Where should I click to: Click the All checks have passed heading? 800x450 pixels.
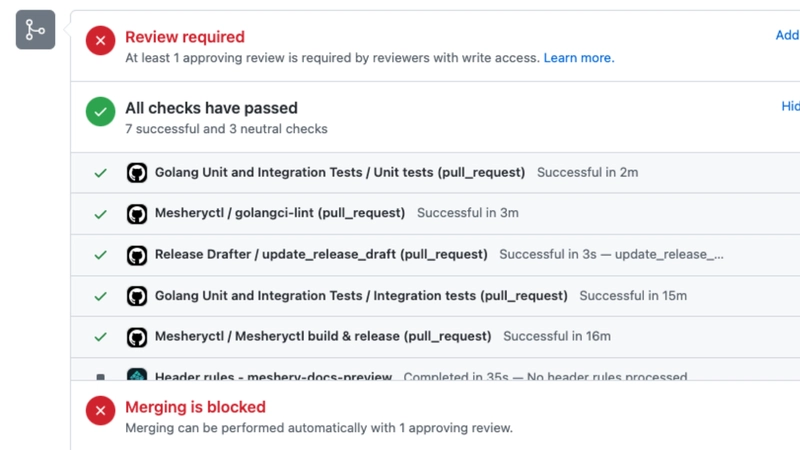211,108
